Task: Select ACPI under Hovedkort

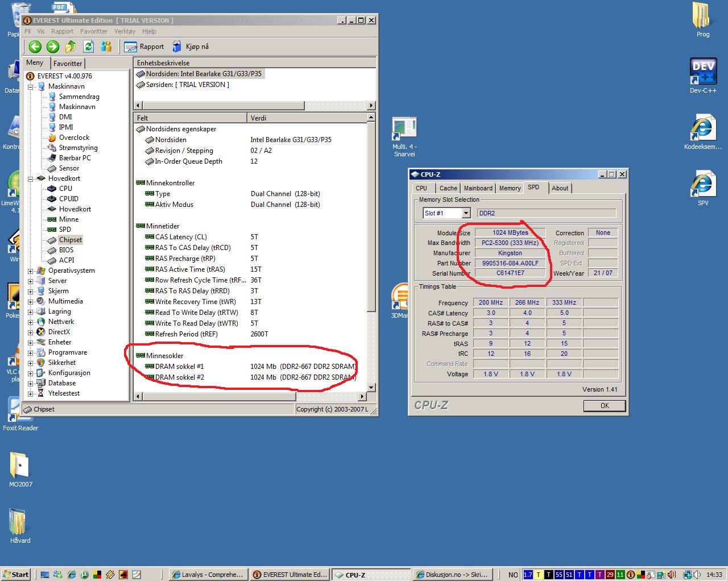Action: [67, 260]
